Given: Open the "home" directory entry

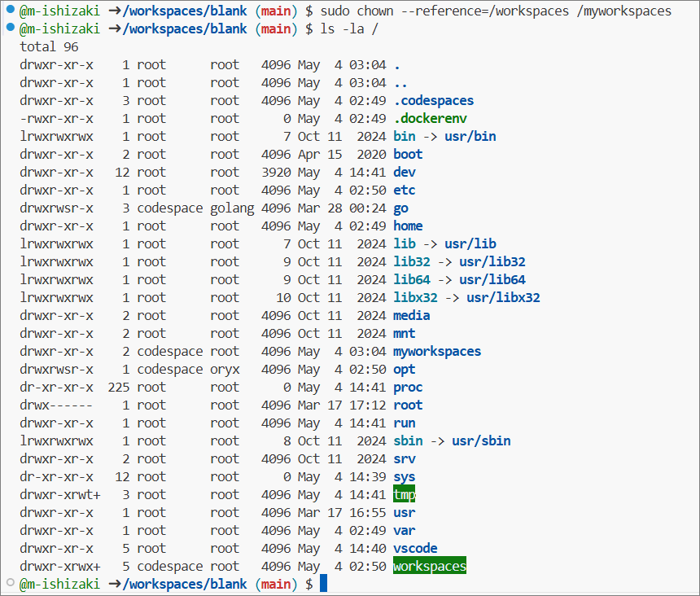Looking at the screenshot, I should point(408,226).
